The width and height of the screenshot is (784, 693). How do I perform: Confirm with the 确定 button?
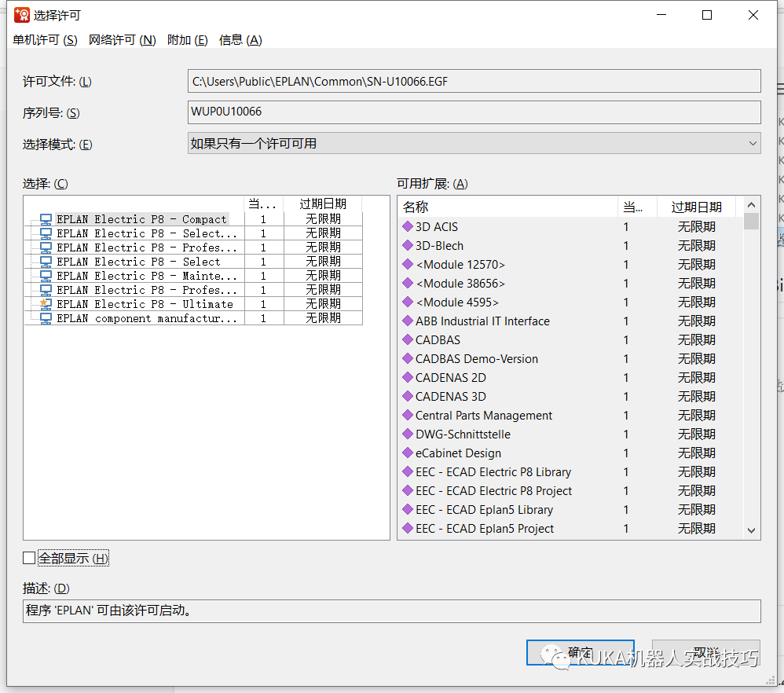(x=580, y=652)
